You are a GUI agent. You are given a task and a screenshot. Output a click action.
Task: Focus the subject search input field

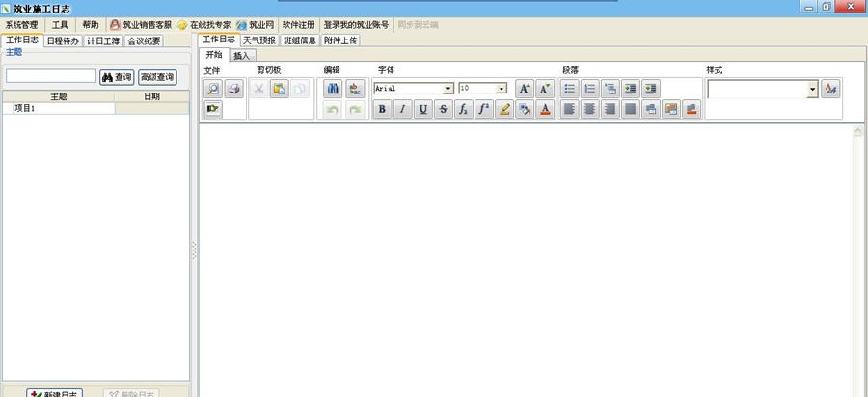click(51, 76)
